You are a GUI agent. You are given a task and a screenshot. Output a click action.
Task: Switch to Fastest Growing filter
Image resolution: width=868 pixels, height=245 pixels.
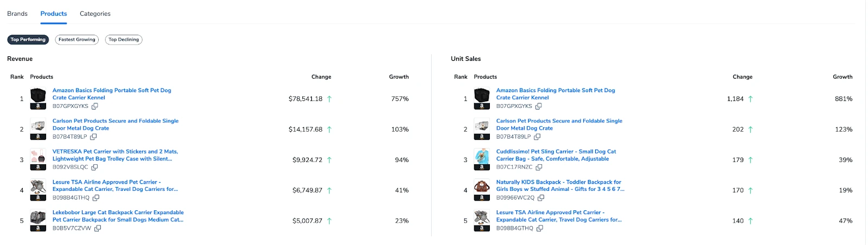tap(77, 40)
